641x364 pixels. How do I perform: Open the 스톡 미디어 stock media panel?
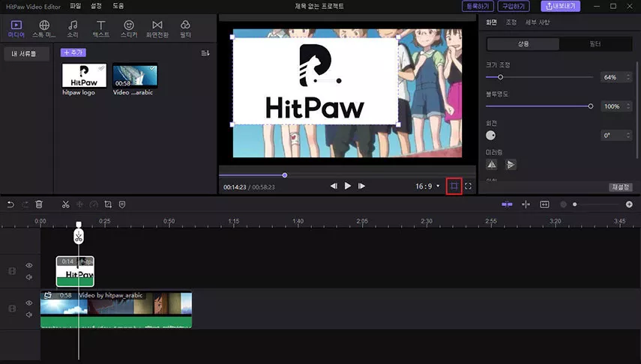coord(44,29)
